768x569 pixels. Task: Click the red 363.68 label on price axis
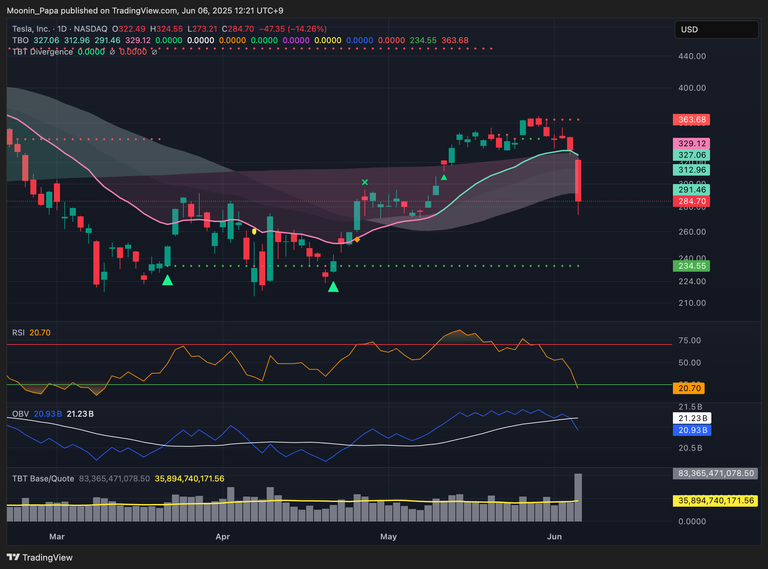click(692, 119)
